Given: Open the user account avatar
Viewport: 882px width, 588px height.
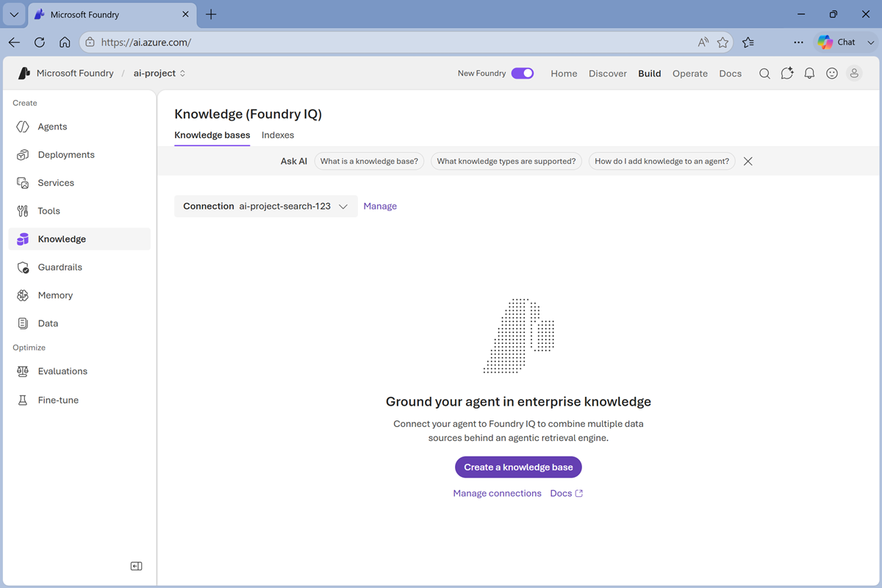Looking at the screenshot, I should (x=854, y=73).
